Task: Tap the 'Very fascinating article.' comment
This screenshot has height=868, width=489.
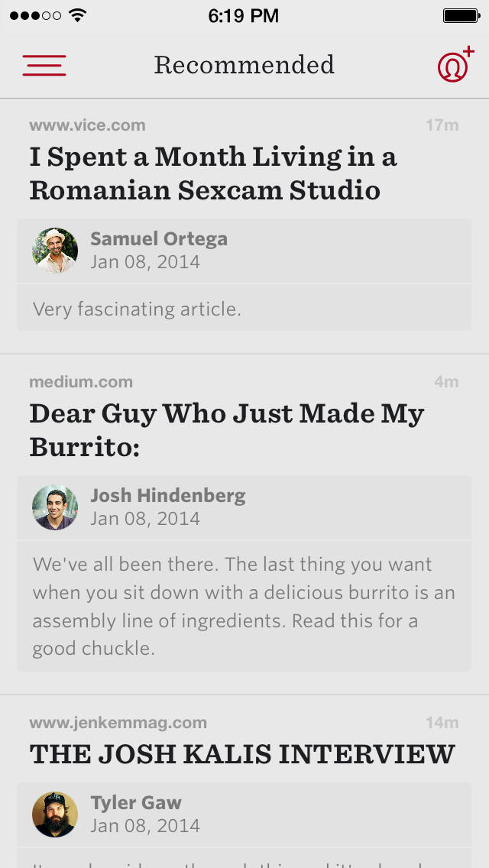Action: coord(137,309)
